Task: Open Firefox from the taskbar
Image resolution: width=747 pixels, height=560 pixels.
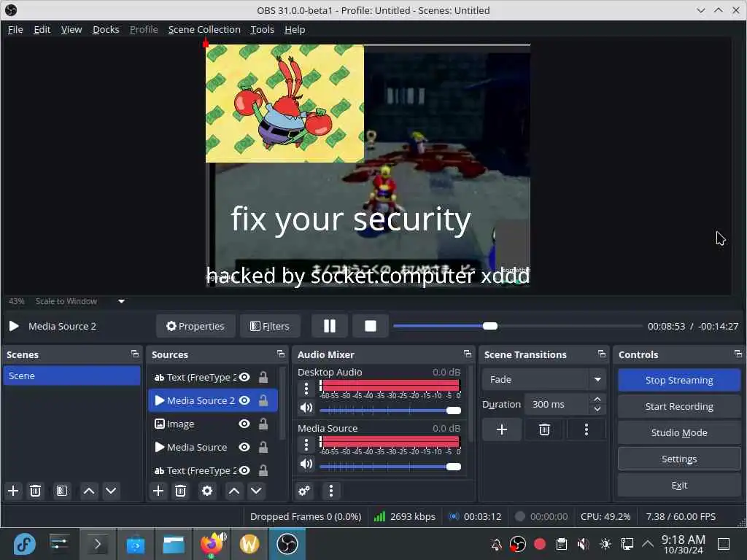Action: pos(212,544)
